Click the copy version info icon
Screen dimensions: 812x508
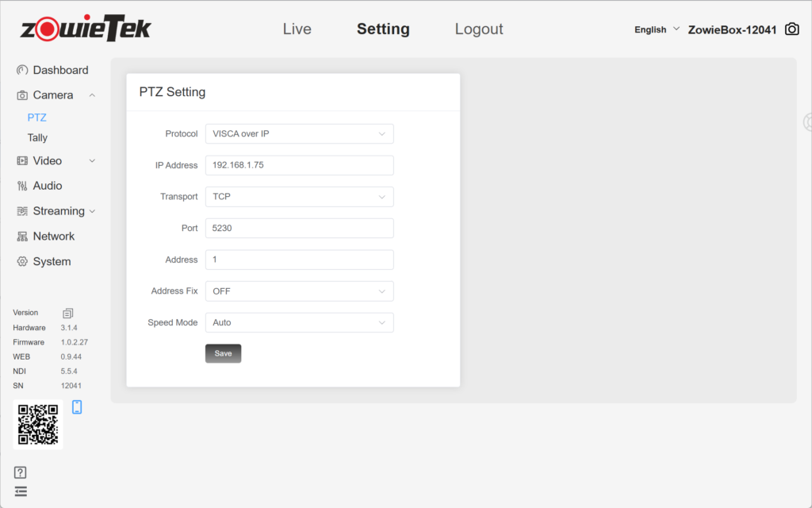pyautogui.click(x=68, y=314)
